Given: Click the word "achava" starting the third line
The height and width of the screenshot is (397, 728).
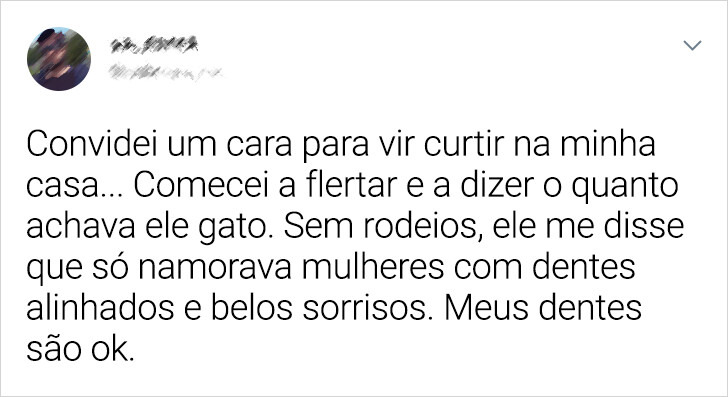Looking at the screenshot, I should tap(81, 226).
